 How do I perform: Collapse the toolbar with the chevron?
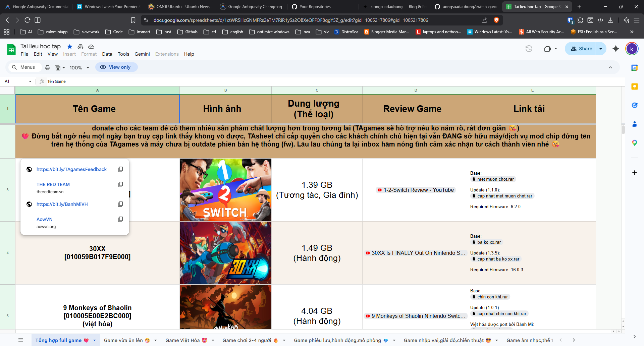[610, 67]
